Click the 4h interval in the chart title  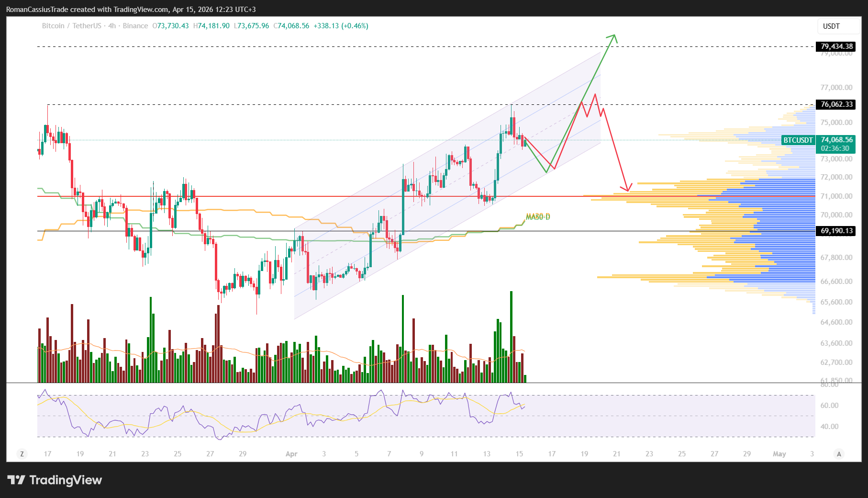click(112, 26)
